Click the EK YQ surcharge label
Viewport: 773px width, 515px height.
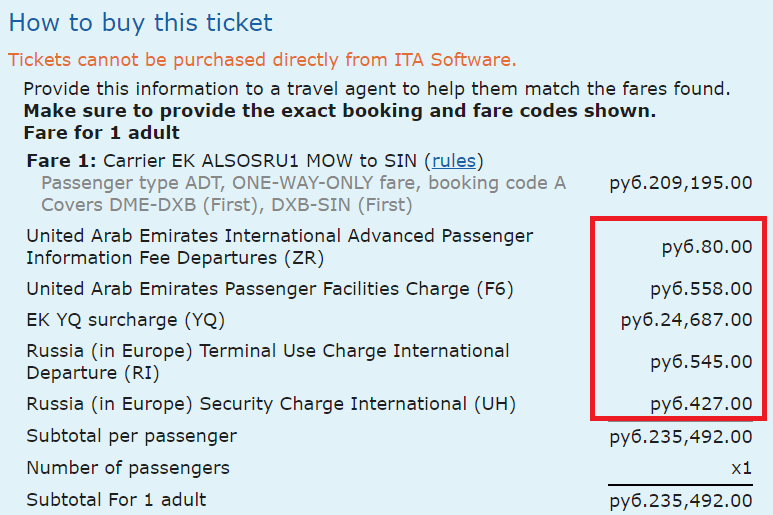[x=126, y=320]
